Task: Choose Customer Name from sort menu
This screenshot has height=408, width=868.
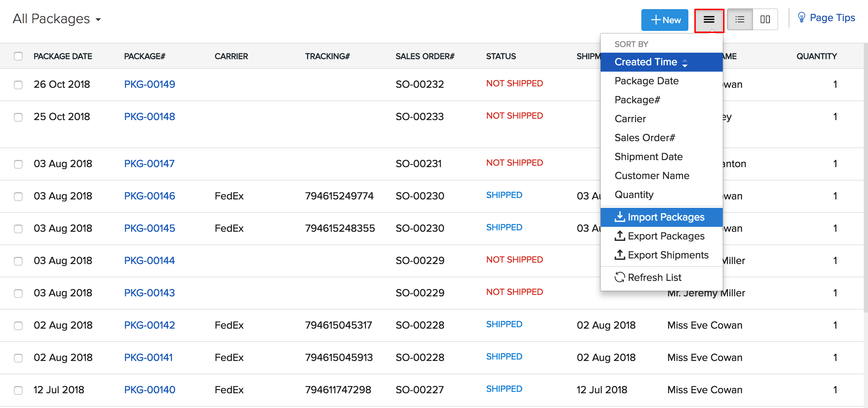Action: coord(652,176)
